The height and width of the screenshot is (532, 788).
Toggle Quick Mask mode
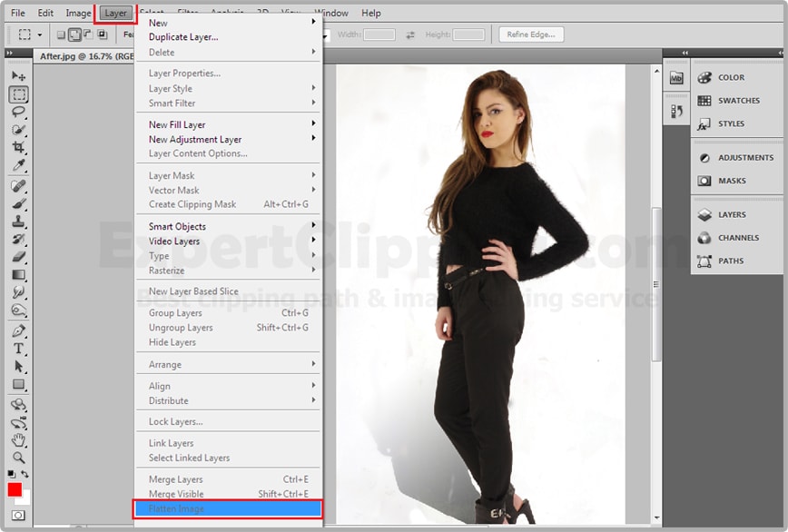(x=18, y=516)
